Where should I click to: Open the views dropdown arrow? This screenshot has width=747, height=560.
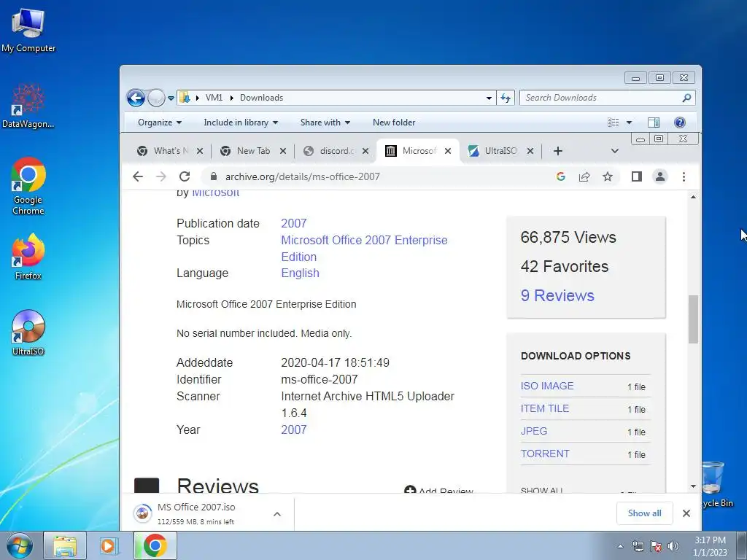629,122
